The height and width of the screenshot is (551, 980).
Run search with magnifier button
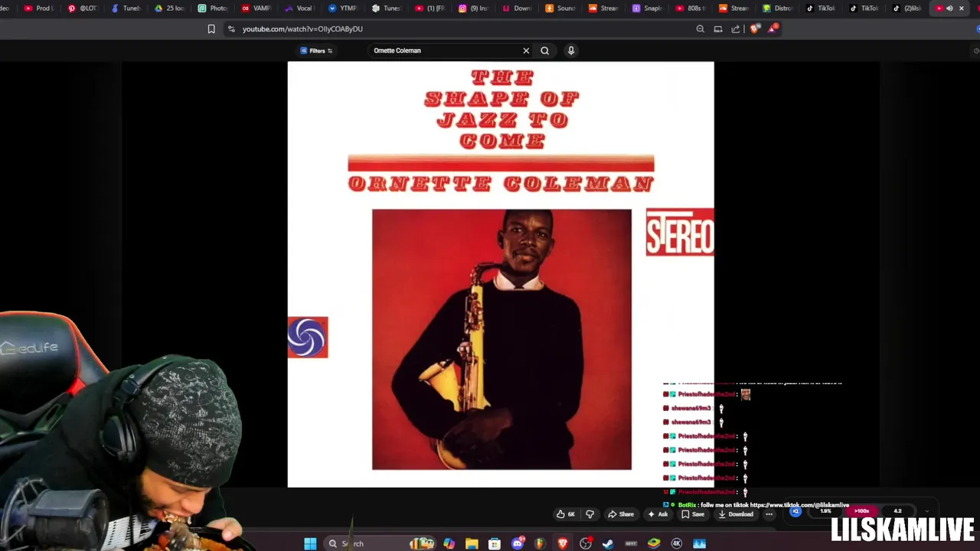tap(545, 51)
